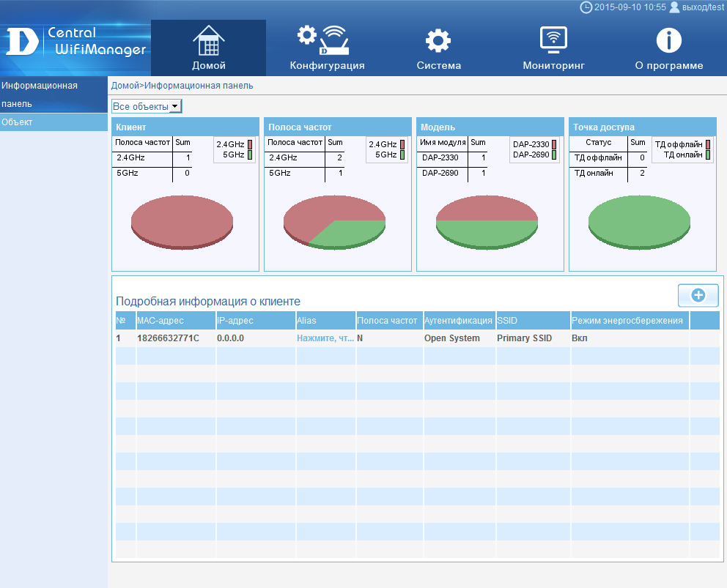Screen dimensions: 727x588
Task: Click the MAC-адрес column header
Action: (160, 321)
